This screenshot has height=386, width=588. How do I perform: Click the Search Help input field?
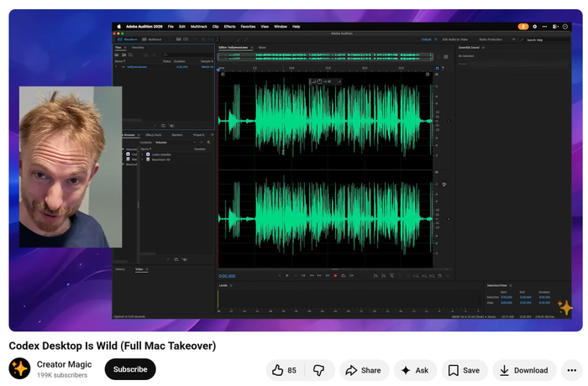pyautogui.click(x=548, y=39)
